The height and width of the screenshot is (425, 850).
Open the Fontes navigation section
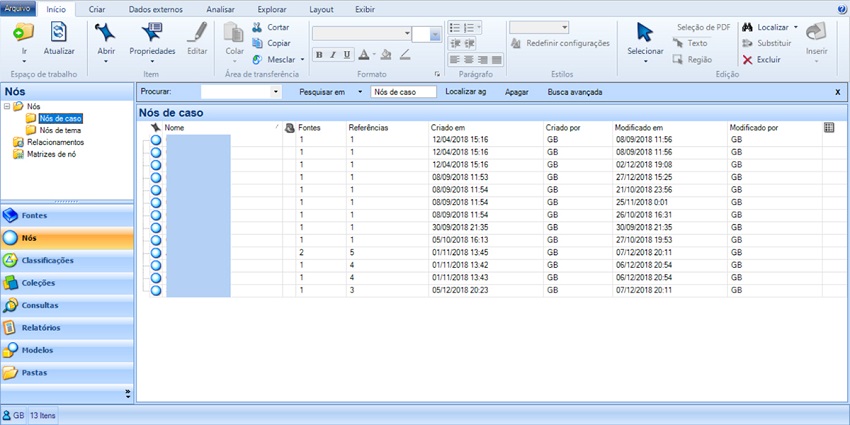coord(35,216)
